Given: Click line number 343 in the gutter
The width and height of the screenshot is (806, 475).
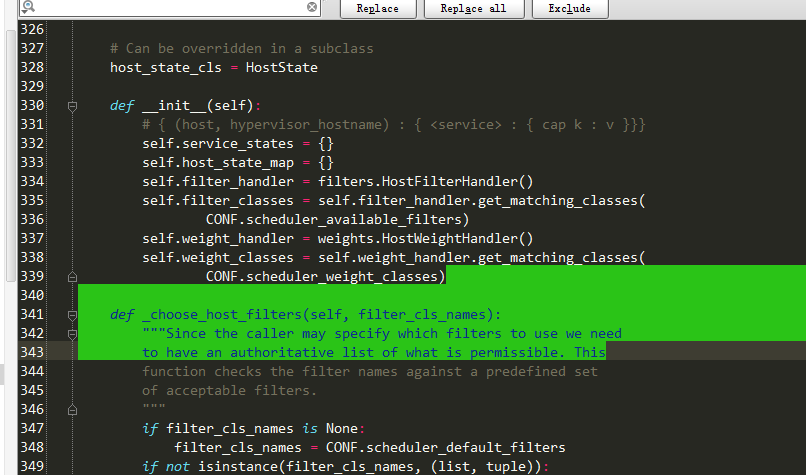Looking at the screenshot, I should click(32, 352).
